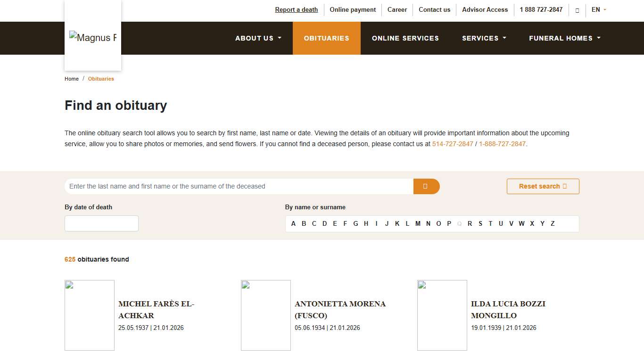Follow the Report a death link
Image resolution: width=644 pixels, height=362 pixels.
click(296, 10)
